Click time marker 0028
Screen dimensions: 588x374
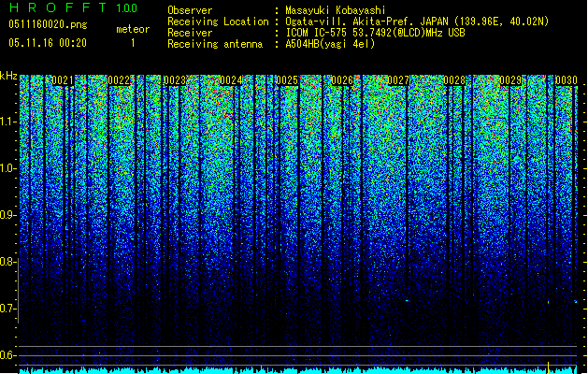click(x=454, y=80)
